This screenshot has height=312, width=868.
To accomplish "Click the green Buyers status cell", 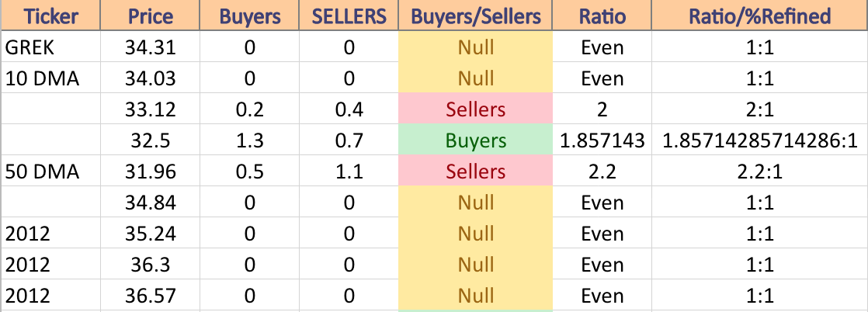I will tap(475, 140).
